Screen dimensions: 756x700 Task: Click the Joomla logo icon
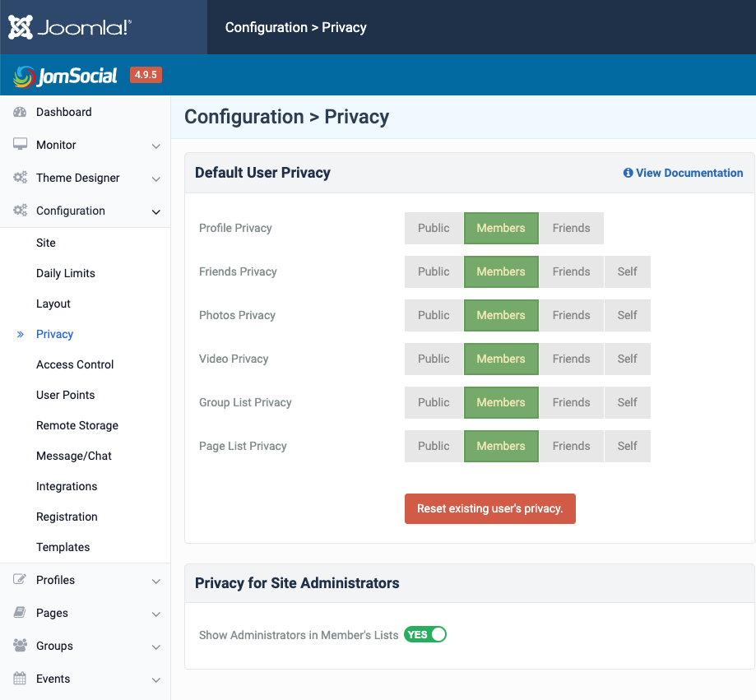click(21, 27)
